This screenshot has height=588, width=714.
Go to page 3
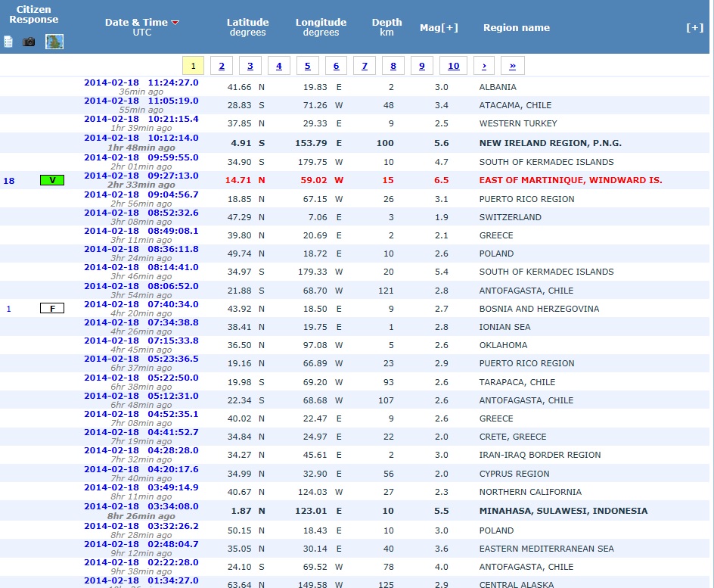(250, 66)
